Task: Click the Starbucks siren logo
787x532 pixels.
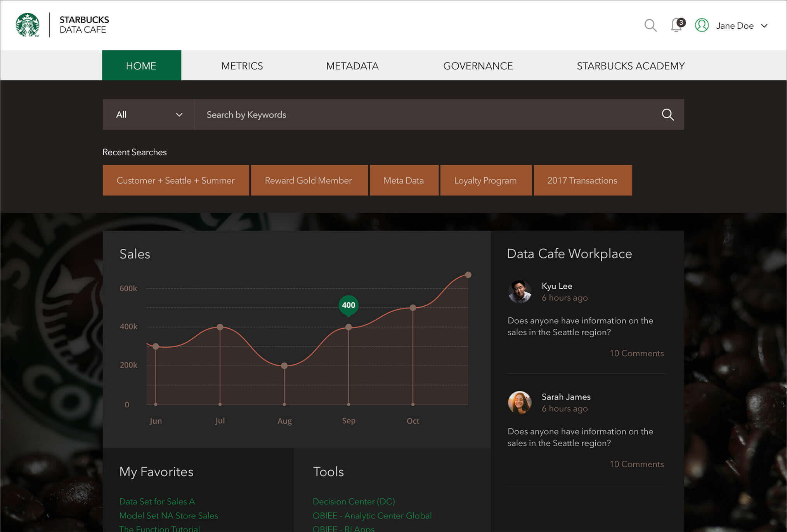Action: 28,25
